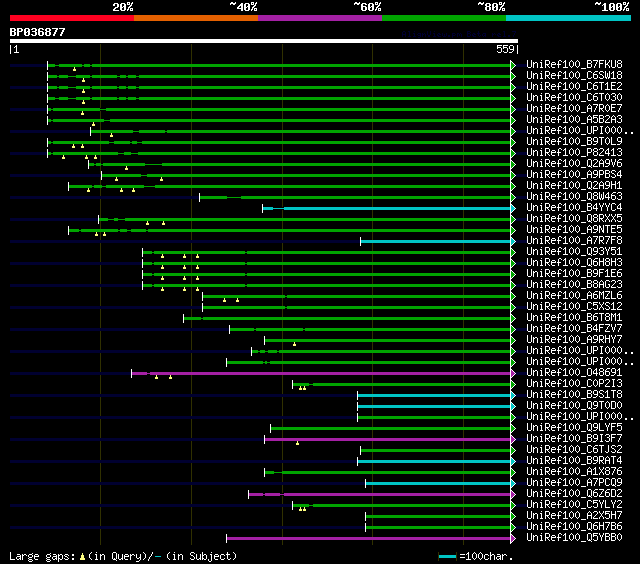This screenshot has height=564, width=640.
Task: Click the red 20% identity legend segment
Action: click(x=72, y=18)
